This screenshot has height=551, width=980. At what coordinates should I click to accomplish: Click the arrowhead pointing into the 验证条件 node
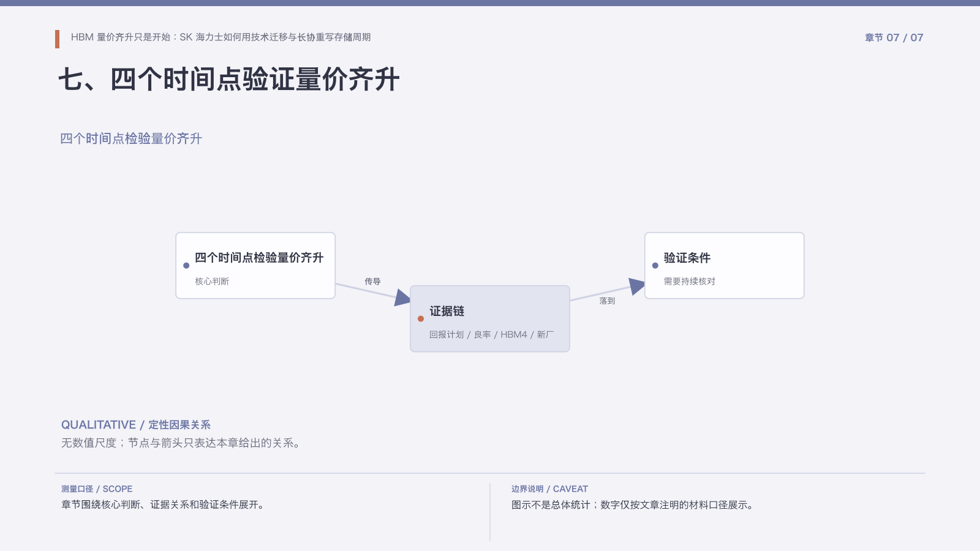pyautogui.click(x=637, y=286)
